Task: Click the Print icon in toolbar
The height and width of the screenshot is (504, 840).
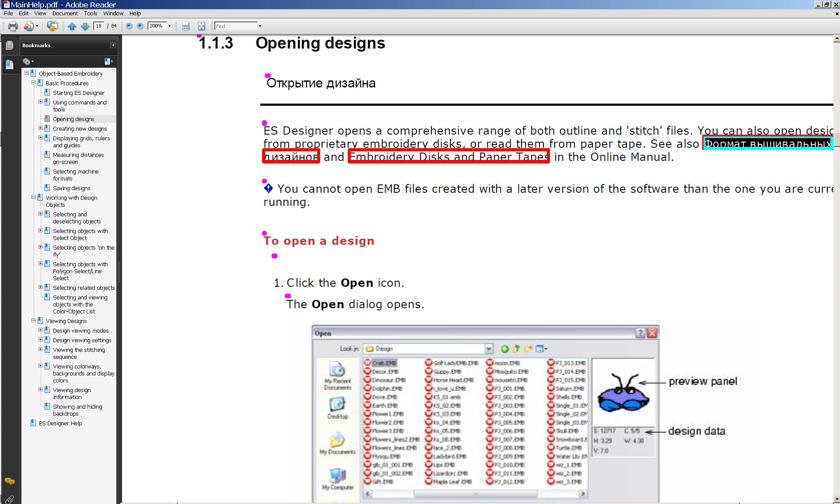Action: click(x=13, y=26)
